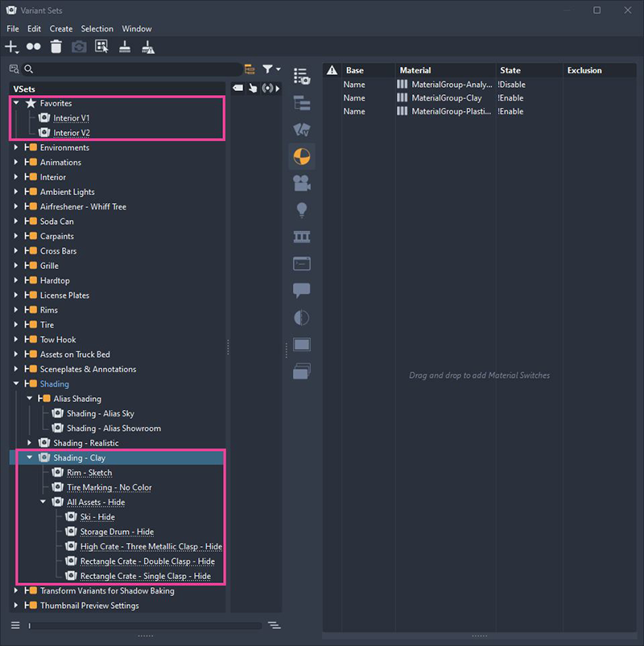
Task: Open the movie camera sidebar tab
Action: (302, 184)
